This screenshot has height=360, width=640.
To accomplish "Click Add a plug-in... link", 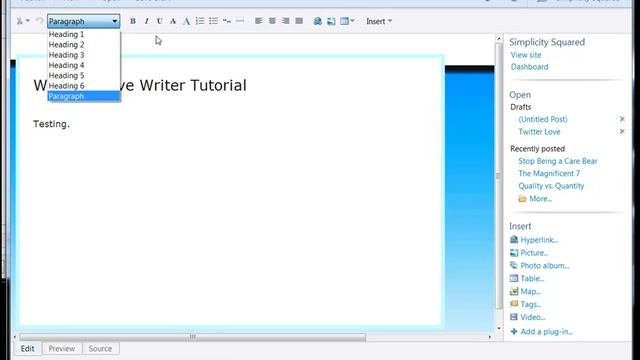I will click(546, 331).
